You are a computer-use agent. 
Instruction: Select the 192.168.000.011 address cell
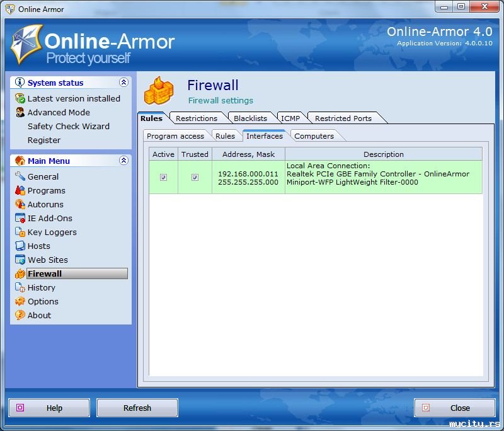(x=248, y=178)
